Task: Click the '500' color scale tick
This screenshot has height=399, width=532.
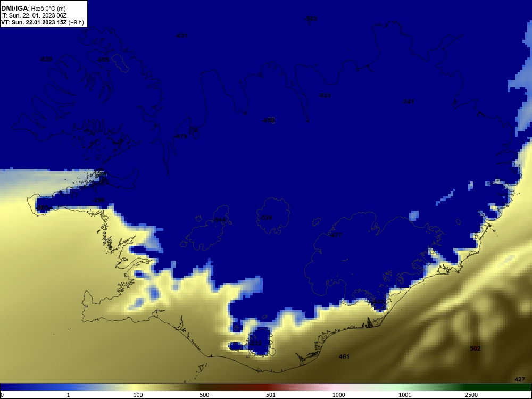Action: (204, 395)
